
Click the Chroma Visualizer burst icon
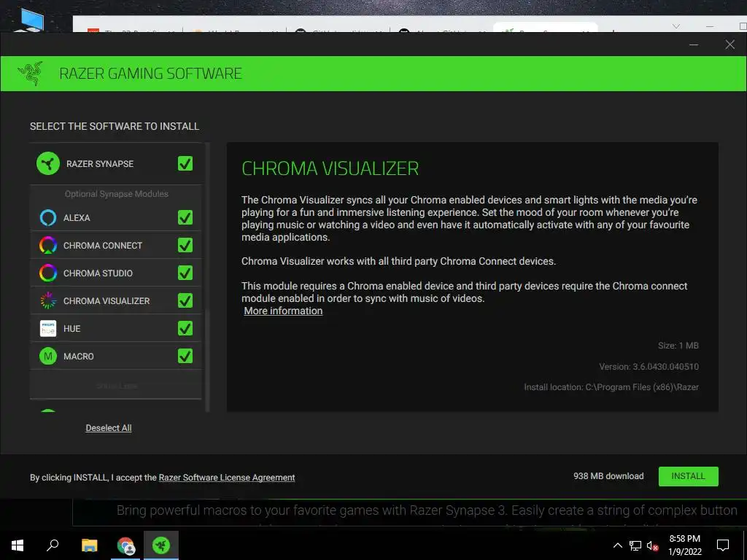(48, 300)
